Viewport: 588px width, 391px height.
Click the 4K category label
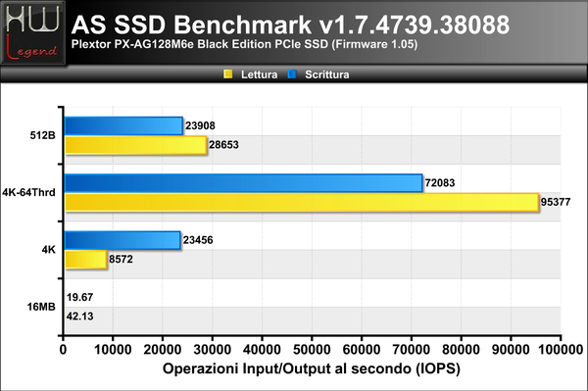49,250
